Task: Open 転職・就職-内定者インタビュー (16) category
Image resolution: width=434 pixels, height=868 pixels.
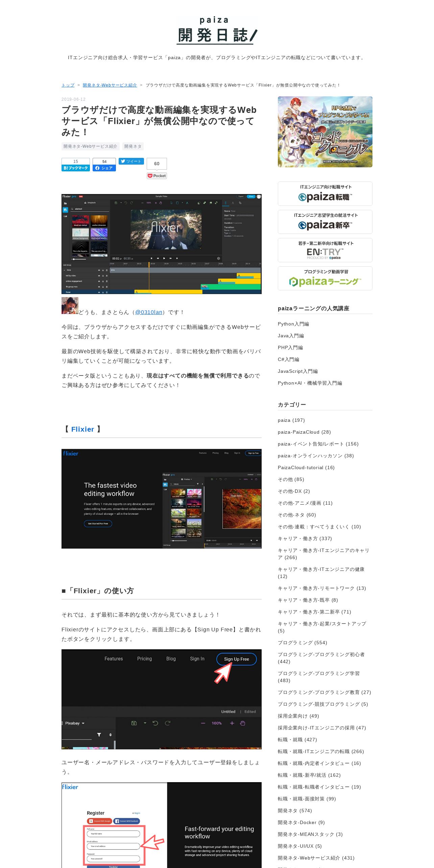Action: pos(319,763)
